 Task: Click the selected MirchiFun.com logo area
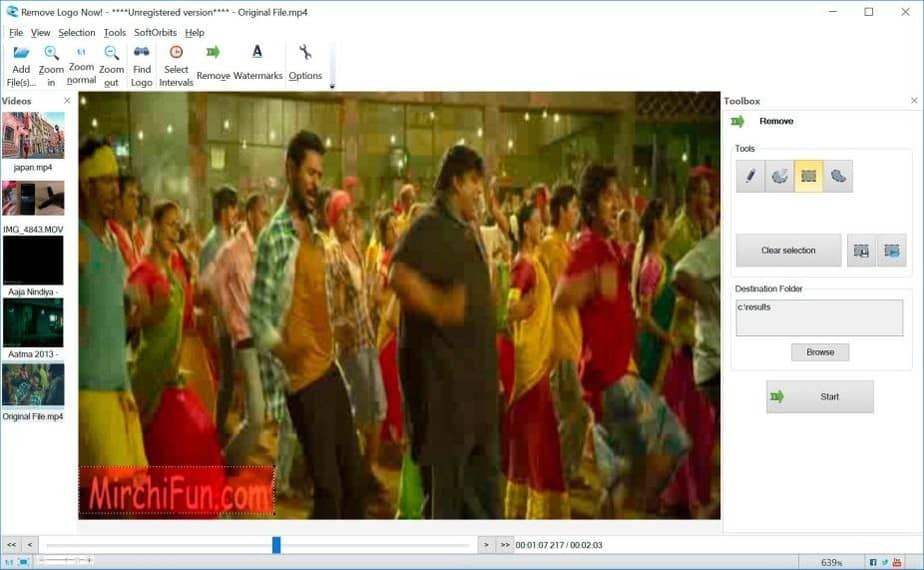coord(177,490)
